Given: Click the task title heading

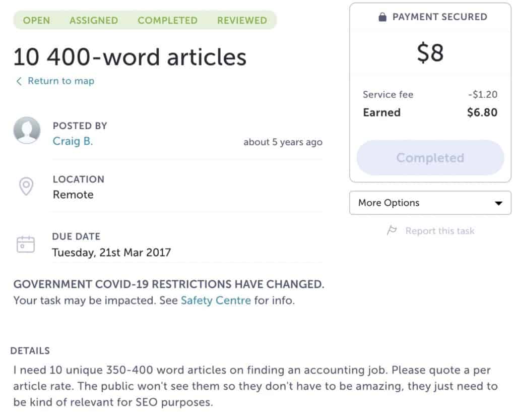Looking at the screenshot, I should [130, 57].
